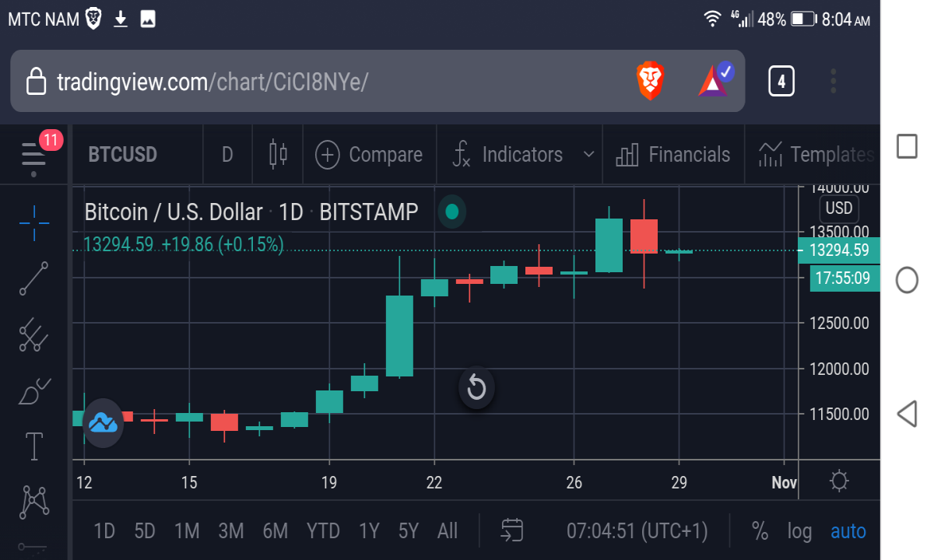This screenshot has height=560, width=934.
Task: Open the chart settings gear icon
Action: 839,481
